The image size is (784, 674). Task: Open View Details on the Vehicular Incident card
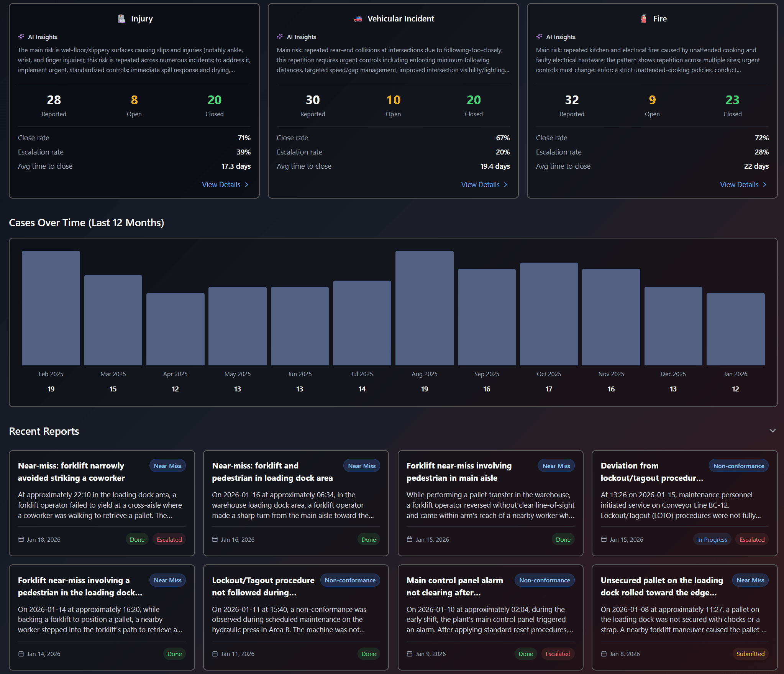pyautogui.click(x=484, y=184)
